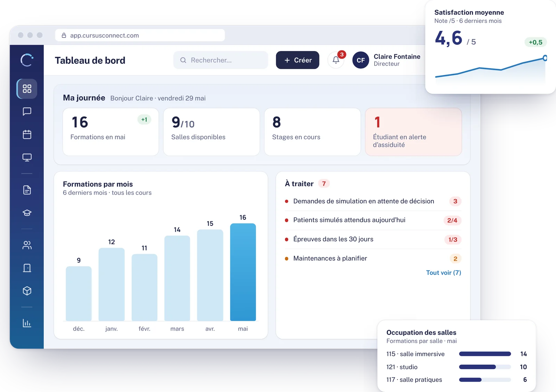Click the 115 salle immersive progress bar
This screenshot has height=392, width=556.
pos(485,354)
